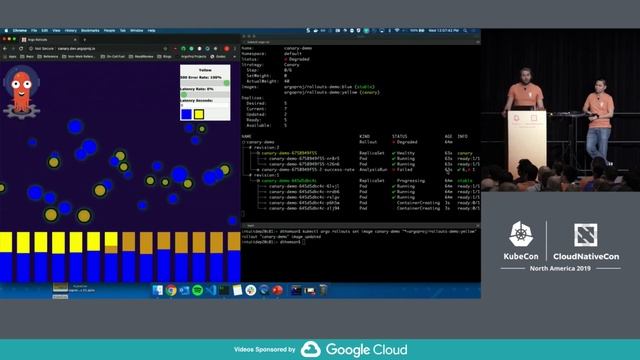Click the red profile avatar in Chrome toolbar
Image resolution: width=640 pixels, height=360 pixels.
(x=227, y=49)
